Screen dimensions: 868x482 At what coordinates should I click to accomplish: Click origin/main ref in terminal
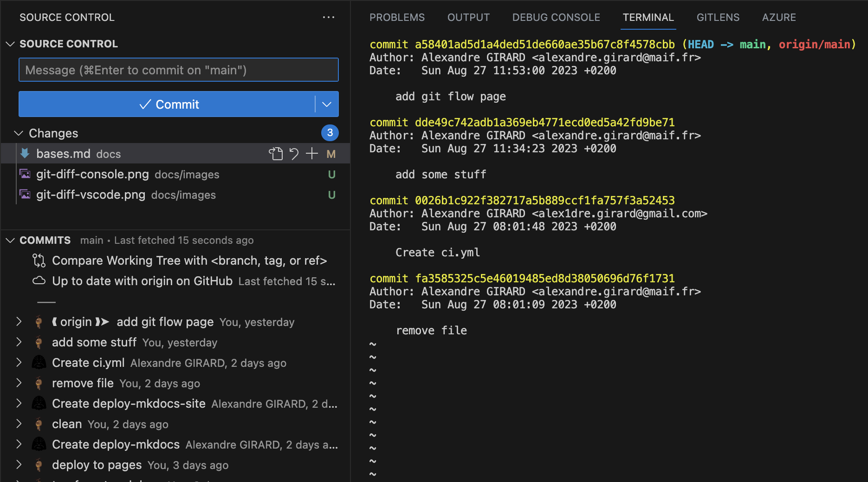(814, 45)
